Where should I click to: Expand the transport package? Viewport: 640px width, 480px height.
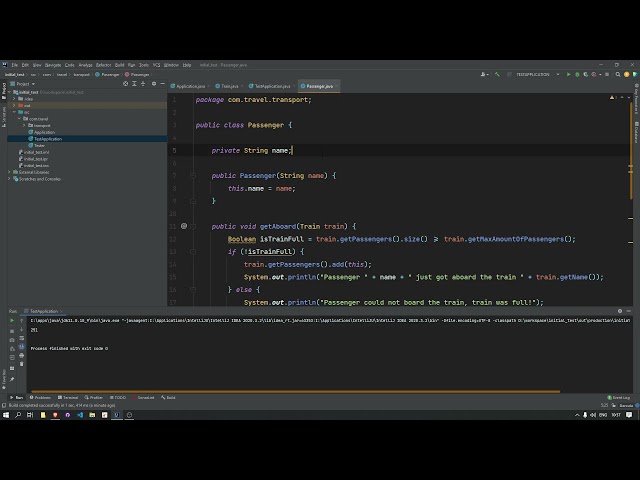24,125
